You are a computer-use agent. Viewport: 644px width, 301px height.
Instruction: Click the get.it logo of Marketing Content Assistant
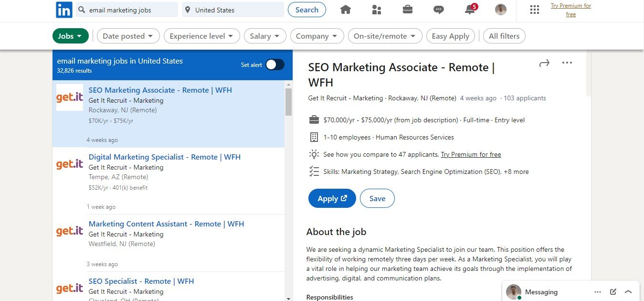tap(70, 231)
